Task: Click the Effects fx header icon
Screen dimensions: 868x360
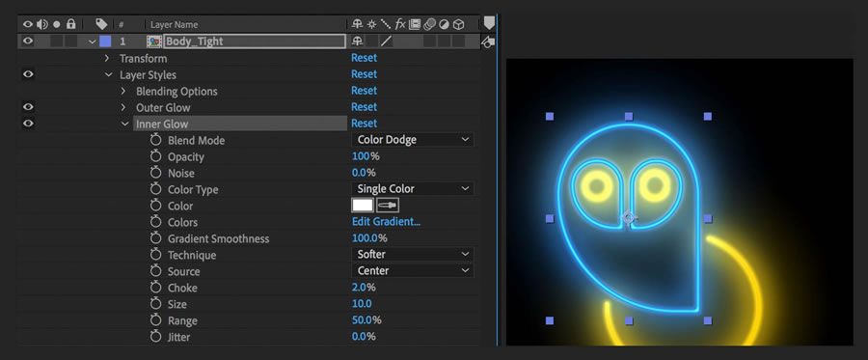Action: coord(400,24)
